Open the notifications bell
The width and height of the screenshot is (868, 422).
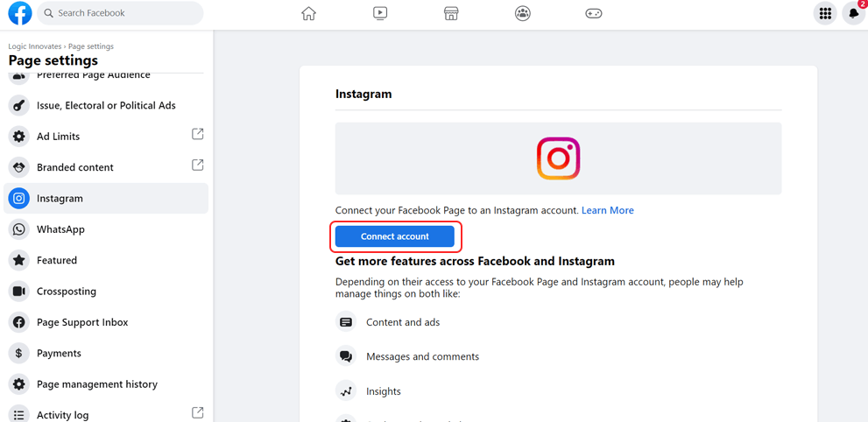tap(854, 13)
